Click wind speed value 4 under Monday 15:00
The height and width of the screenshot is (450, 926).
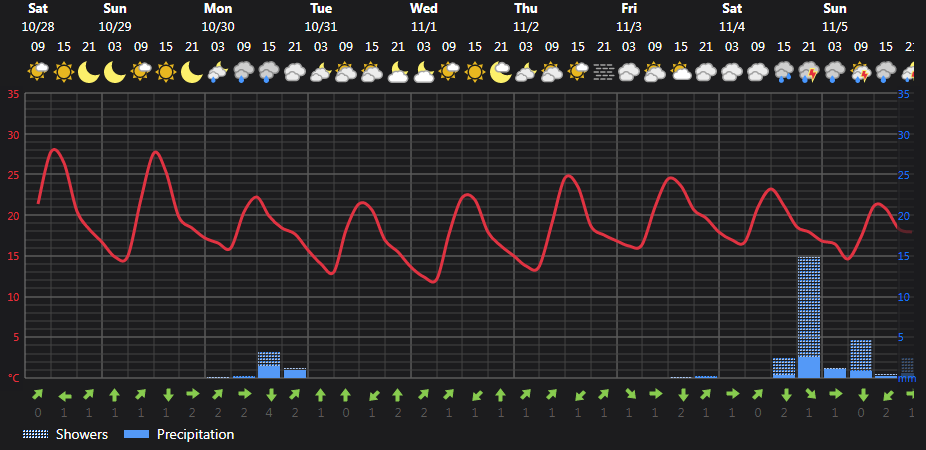pyautogui.click(x=270, y=413)
